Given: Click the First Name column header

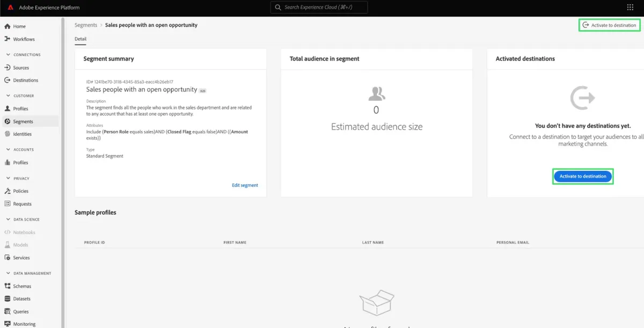Looking at the screenshot, I should pos(235,243).
